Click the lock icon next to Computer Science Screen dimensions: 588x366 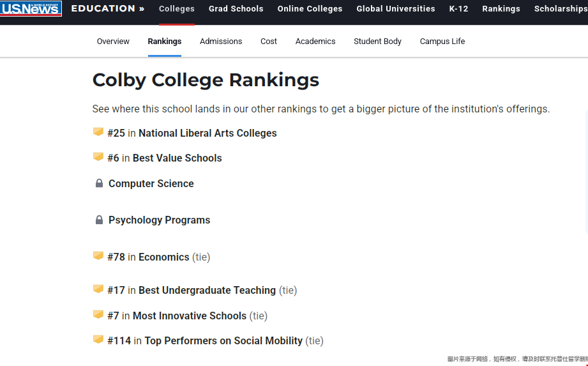(x=99, y=183)
